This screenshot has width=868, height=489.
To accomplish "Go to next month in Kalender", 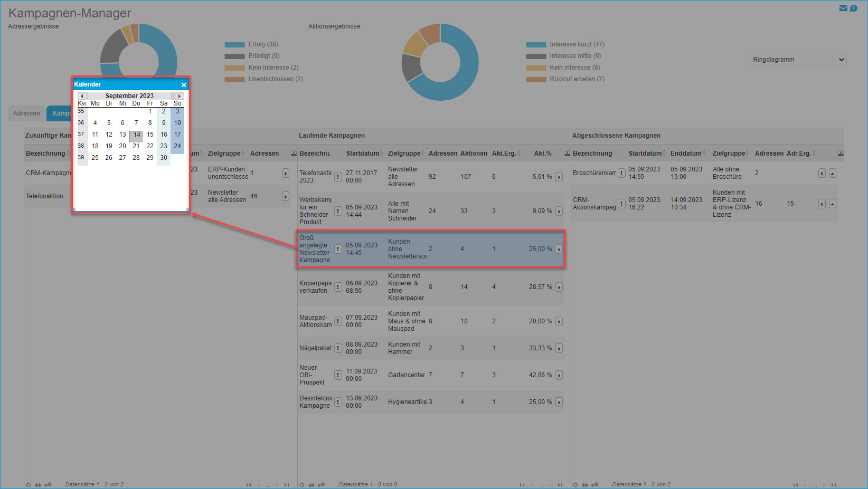I will pyautogui.click(x=180, y=96).
